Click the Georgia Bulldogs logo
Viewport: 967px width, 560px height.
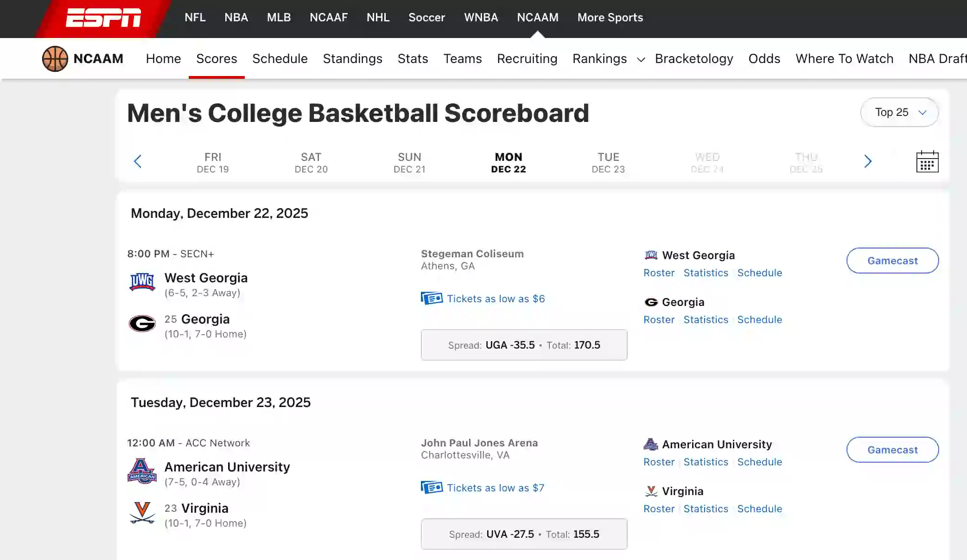pos(143,324)
